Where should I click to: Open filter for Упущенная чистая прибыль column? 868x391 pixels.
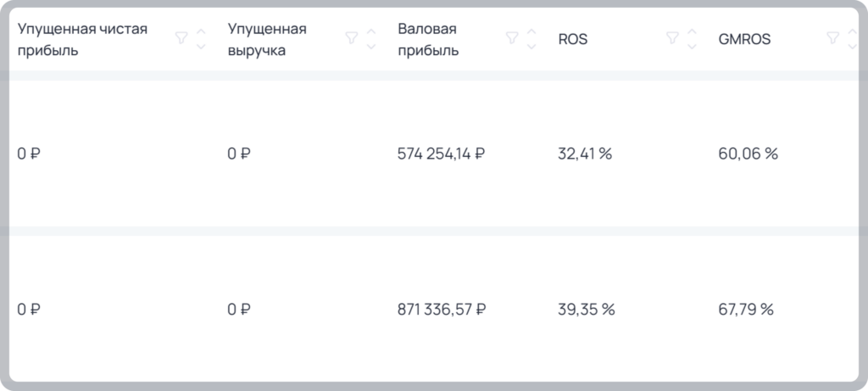181,38
